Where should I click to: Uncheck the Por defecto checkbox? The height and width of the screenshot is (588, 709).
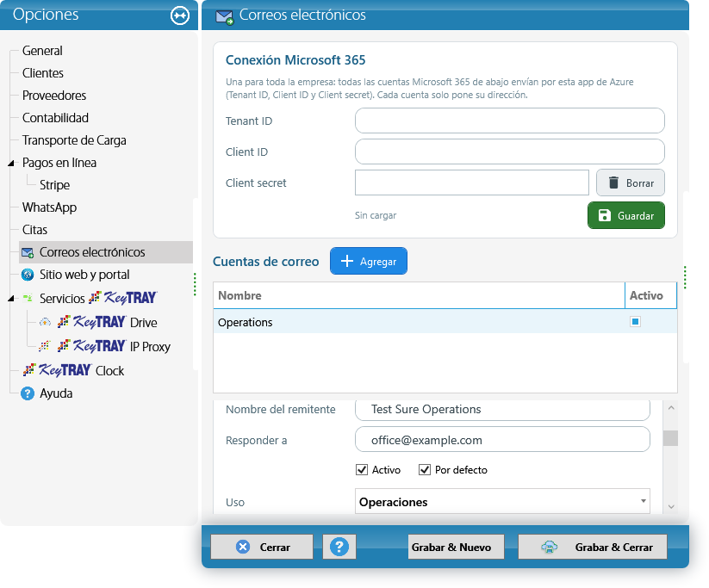tap(424, 469)
